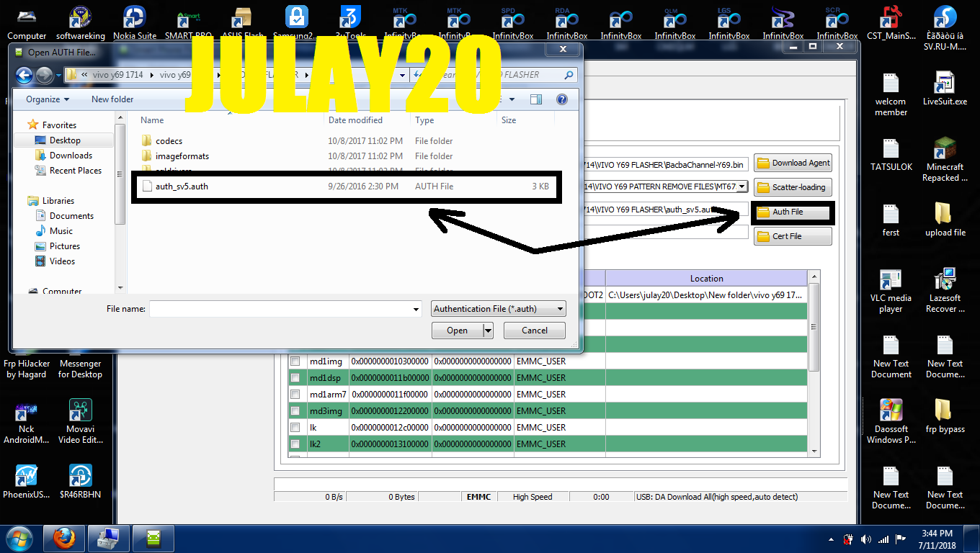Show hidden system tray icons arrow
This screenshot has width=980, height=553.
pyautogui.click(x=832, y=539)
